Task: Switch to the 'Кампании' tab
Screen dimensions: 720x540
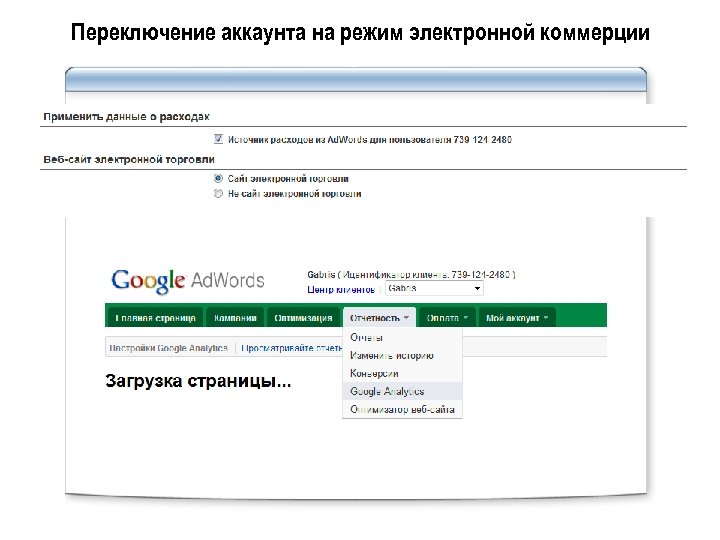Action: [x=235, y=318]
